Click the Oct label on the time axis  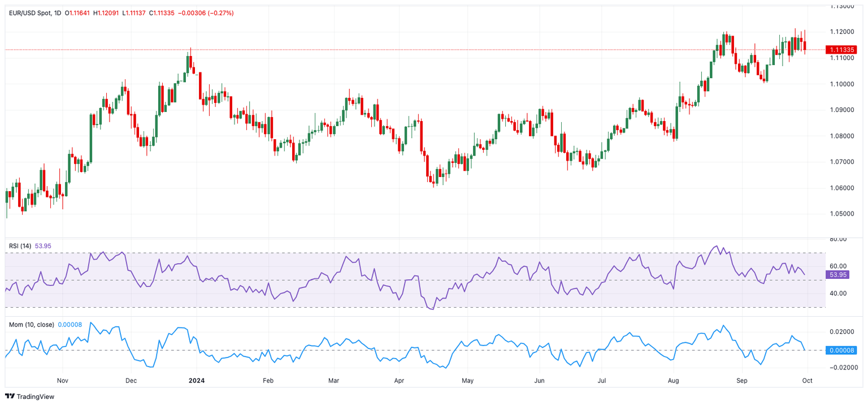pos(807,381)
